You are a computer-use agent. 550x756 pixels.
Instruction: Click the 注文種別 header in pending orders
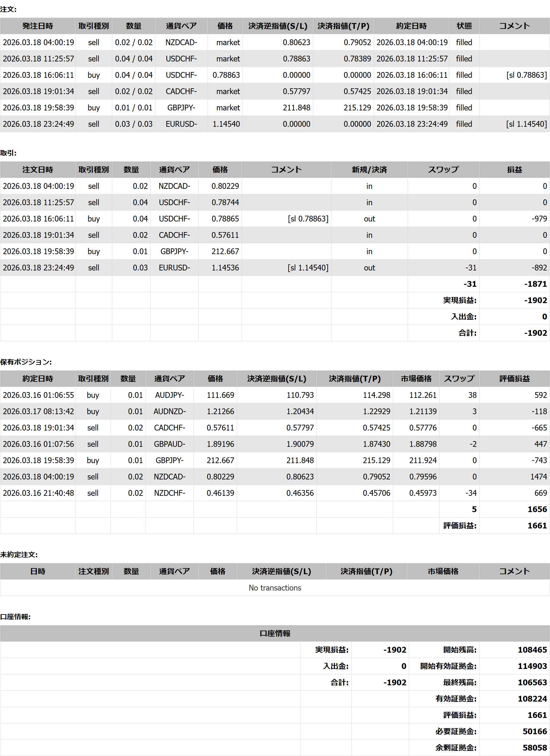(x=93, y=571)
